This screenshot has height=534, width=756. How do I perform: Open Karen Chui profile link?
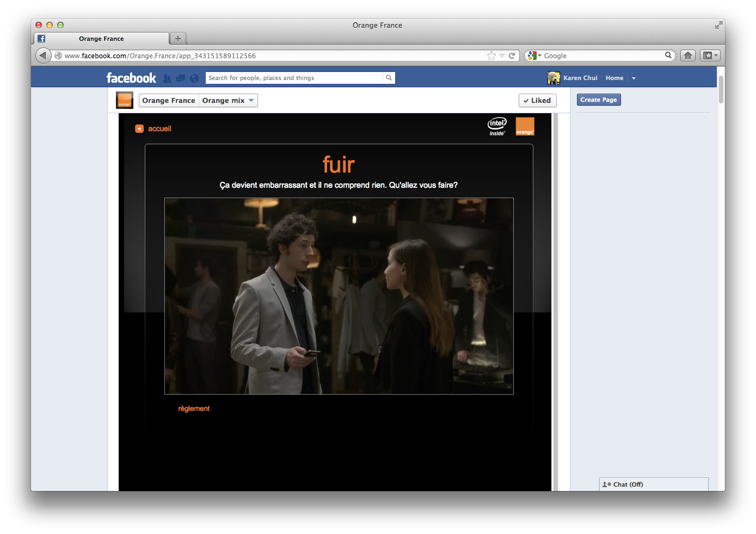click(x=580, y=78)
